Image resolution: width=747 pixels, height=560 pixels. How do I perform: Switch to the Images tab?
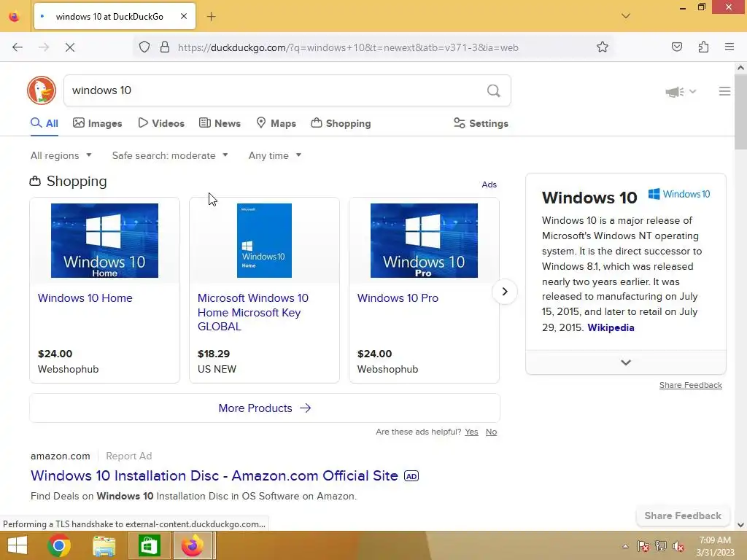[x=98, y=123]
